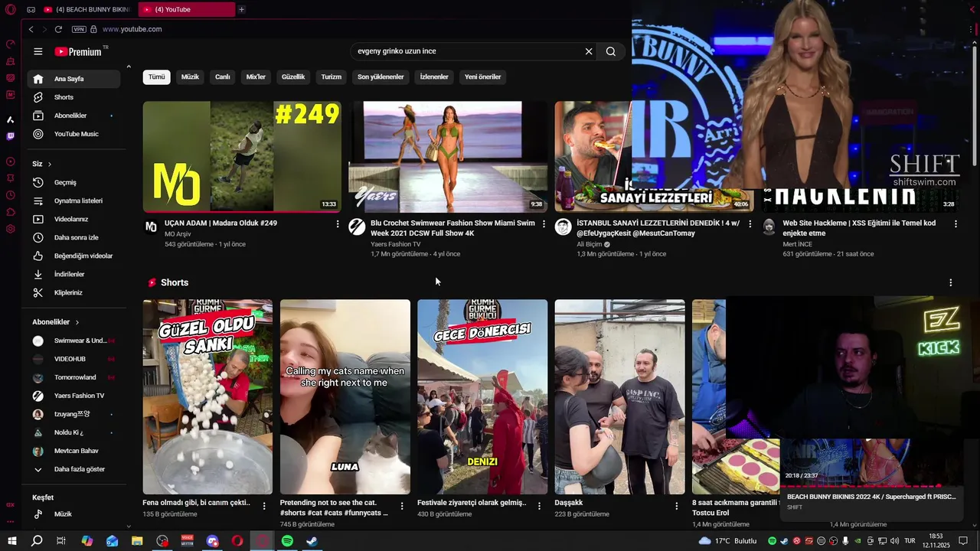
Task: Open Oynatma listeleri in sidebar
Action: (x=74, y=201)
